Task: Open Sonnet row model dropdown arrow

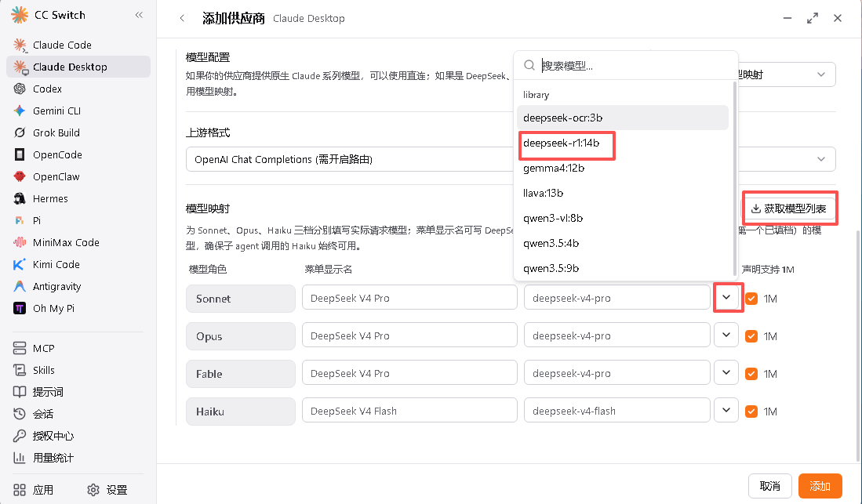Action: point(726,298)
